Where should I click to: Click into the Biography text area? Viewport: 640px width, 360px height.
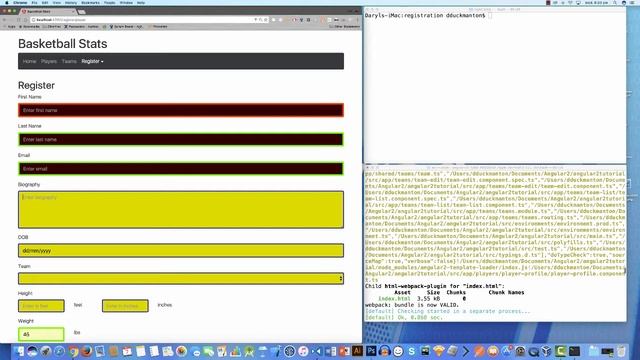(x=181, y=209)
